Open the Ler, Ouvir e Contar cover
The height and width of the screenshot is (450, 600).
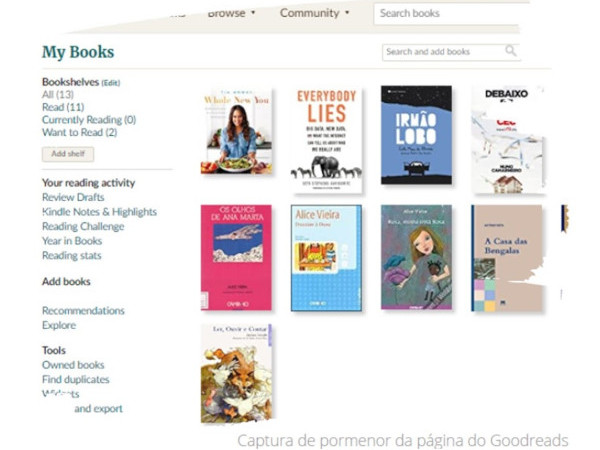click(x=236, y=373)
